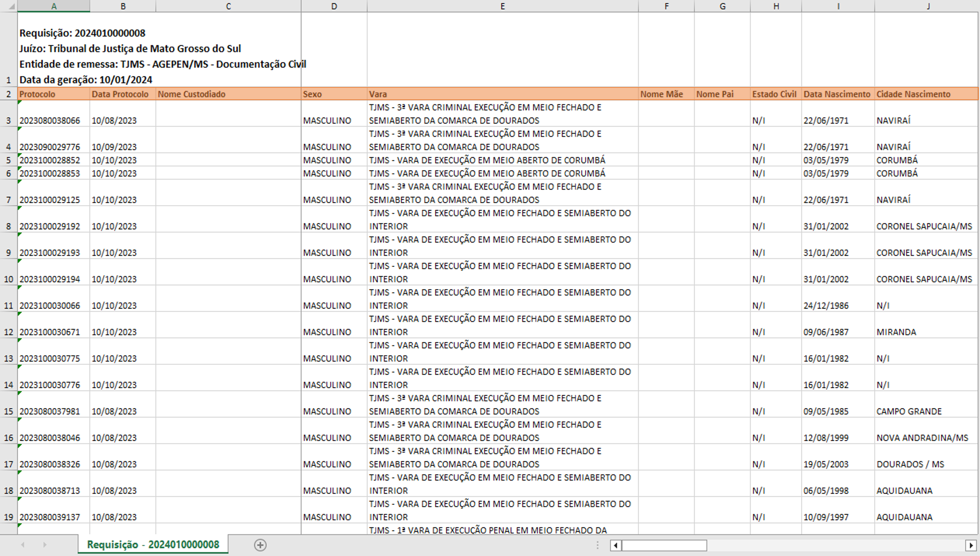Screen dimensions: 980x556
Task: Click the Vara header cell
Action: click(503, 94)
